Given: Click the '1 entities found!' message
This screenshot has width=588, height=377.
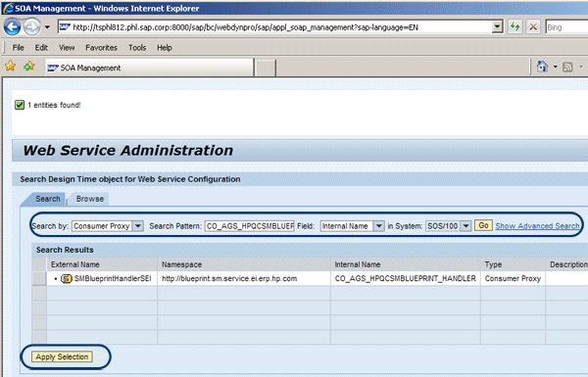Looking at the screenshot, I should point(54,105).
